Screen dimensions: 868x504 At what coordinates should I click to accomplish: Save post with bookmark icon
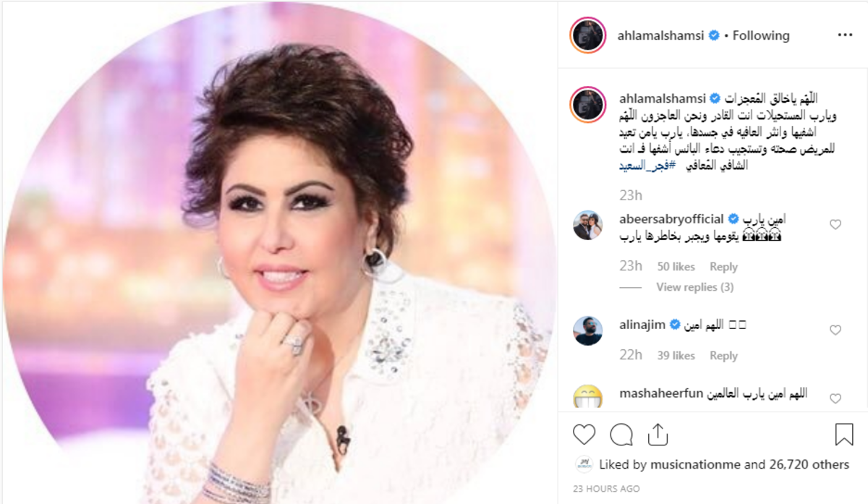coord(844,434)
